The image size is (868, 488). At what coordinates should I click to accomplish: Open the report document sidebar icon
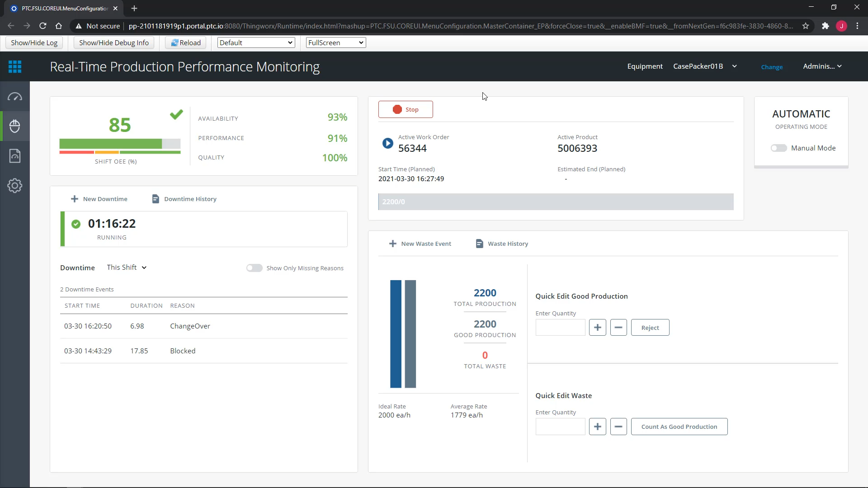[15, 156]
